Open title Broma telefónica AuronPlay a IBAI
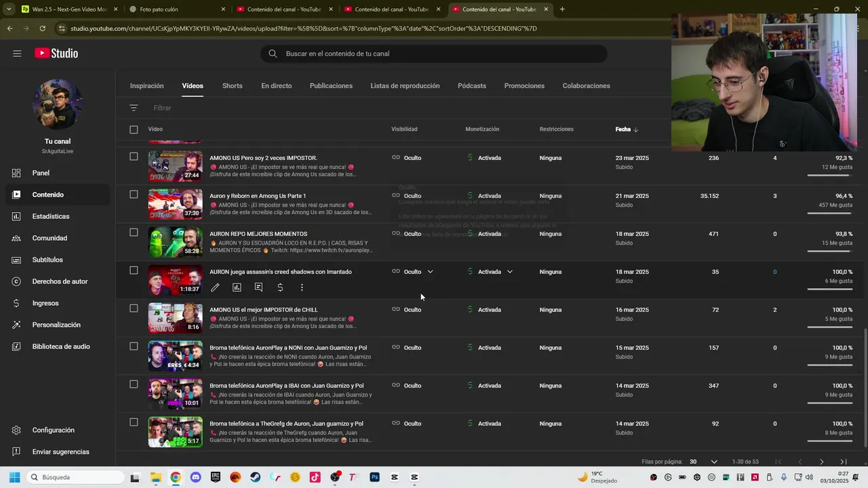The width and height of the screenshot is (868, 488). point(286,386)
